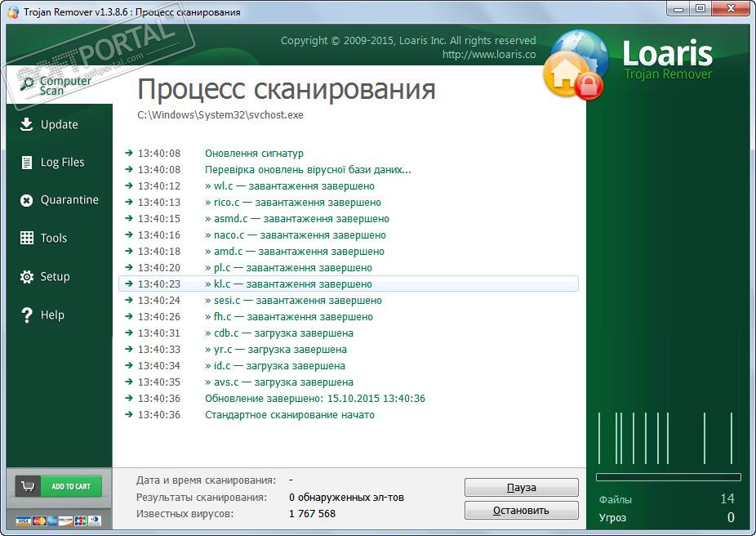Click the payment cards strip
Image resolution: width=756 pixels, height=536 pixels.
coord(58,521)
